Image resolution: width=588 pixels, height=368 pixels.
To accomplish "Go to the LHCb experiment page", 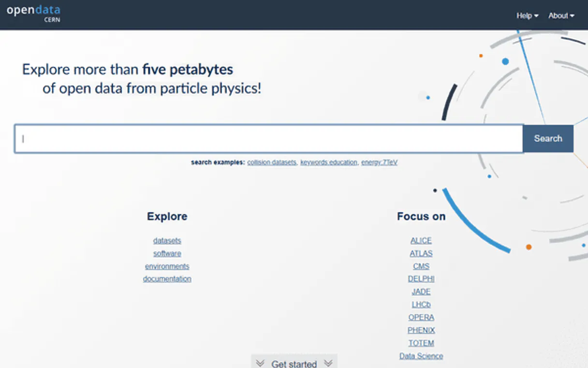I will click(421, 305).
